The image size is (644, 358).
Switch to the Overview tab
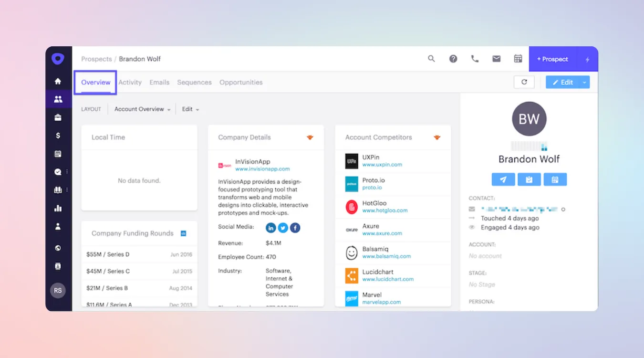tap(96, 82)
